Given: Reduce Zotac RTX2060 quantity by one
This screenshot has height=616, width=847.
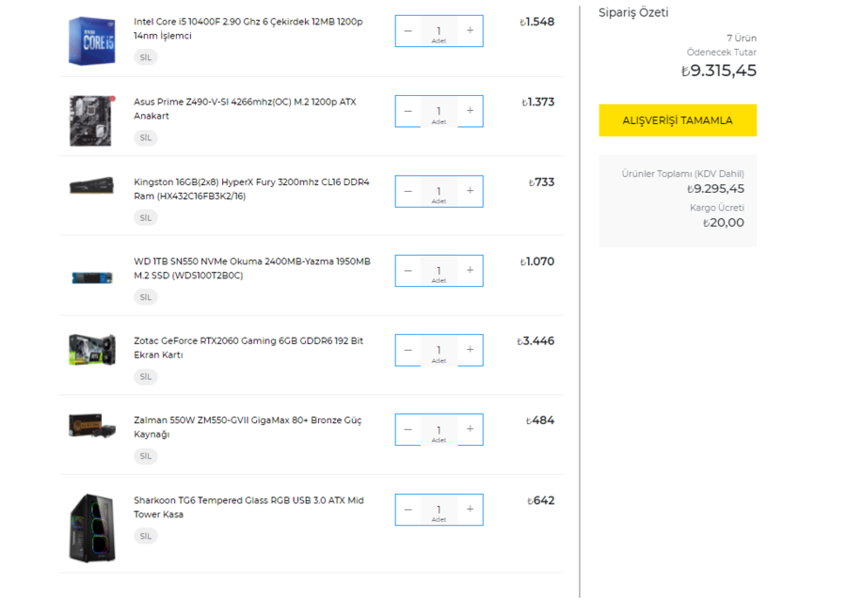Looking at the screenshot, I should pyautogui.click(x=408, y=350).
